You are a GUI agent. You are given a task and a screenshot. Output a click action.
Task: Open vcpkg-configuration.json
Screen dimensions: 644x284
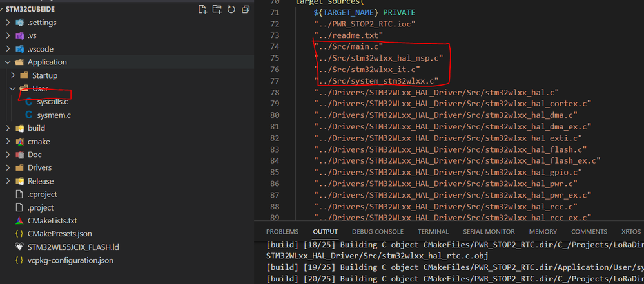(71, 260)
